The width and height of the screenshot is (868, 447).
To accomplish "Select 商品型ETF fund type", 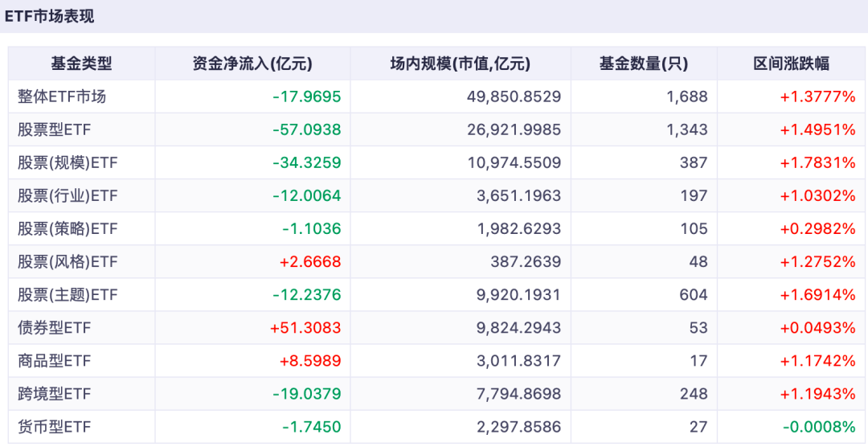I will click(55, 361).
